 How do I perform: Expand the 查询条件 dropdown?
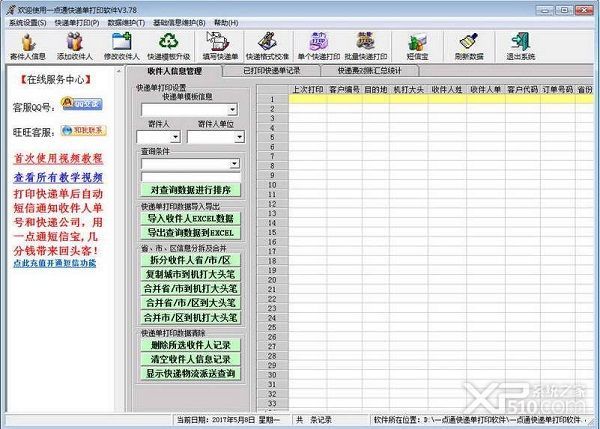coord(234,164)
